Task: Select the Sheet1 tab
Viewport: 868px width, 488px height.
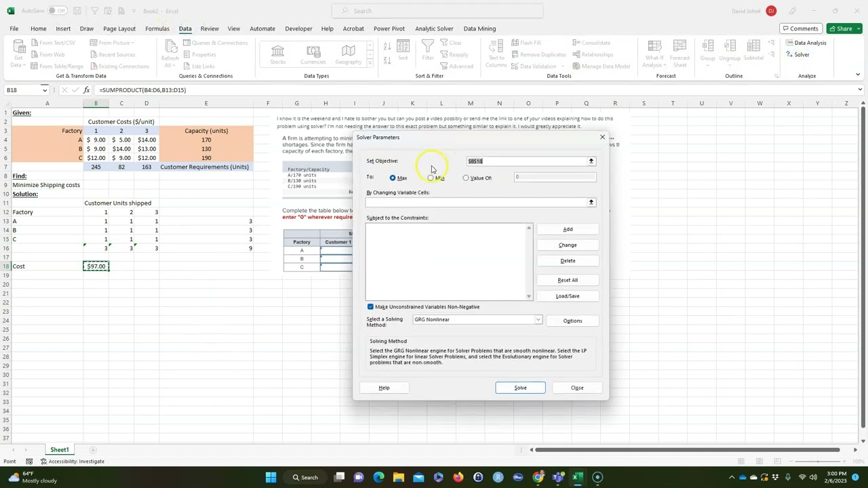Action: point(59,450)
